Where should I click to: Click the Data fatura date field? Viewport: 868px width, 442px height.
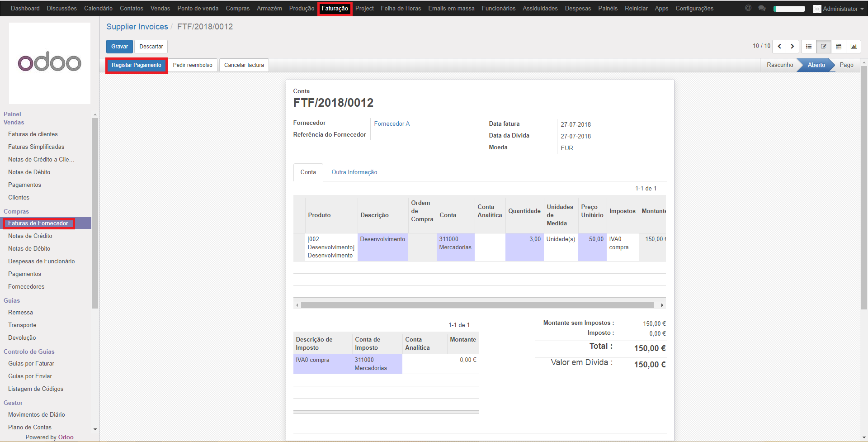[x=576, y=124]
